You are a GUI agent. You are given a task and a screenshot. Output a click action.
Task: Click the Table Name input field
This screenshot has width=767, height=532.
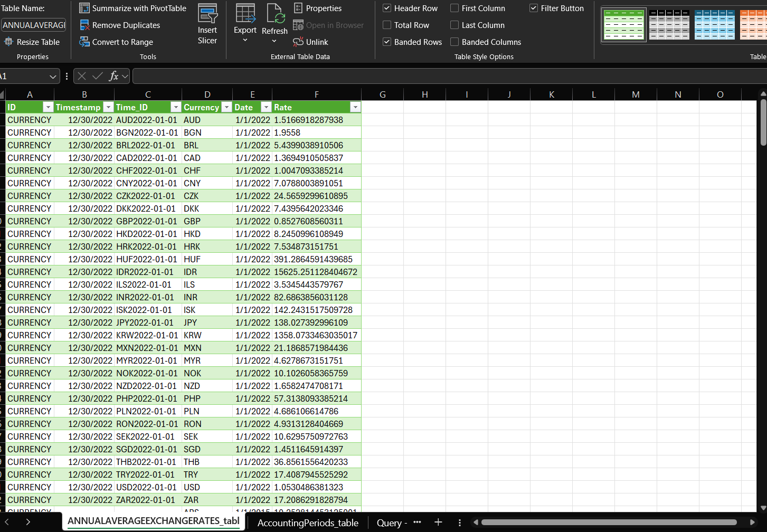pos(34,25)
